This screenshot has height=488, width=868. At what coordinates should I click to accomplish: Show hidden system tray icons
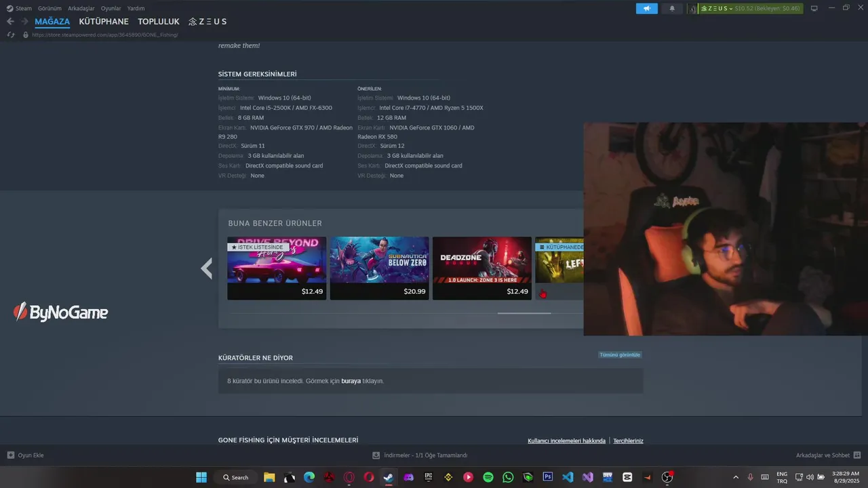(736, 477)
